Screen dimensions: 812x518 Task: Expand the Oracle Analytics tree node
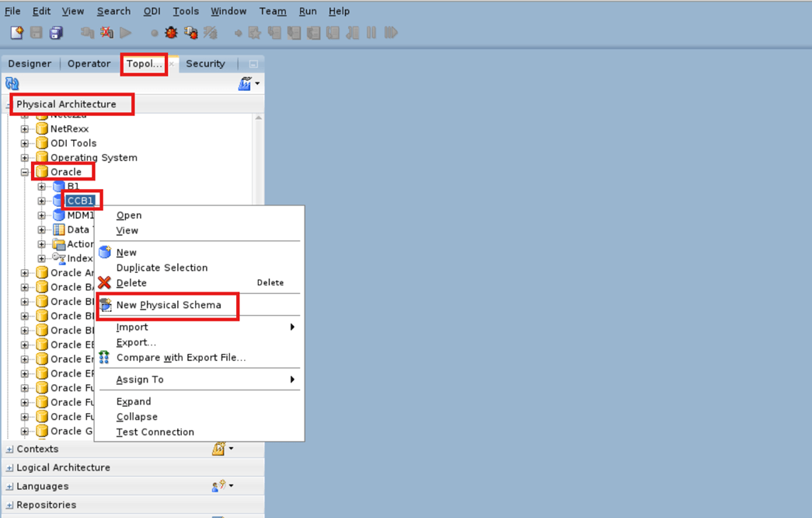tap(26, 272)
